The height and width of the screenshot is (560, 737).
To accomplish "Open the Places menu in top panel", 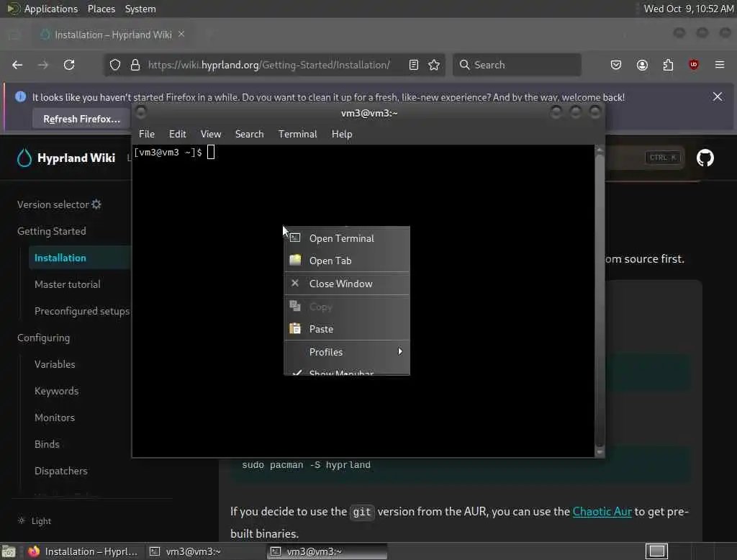I will point(101,9).
